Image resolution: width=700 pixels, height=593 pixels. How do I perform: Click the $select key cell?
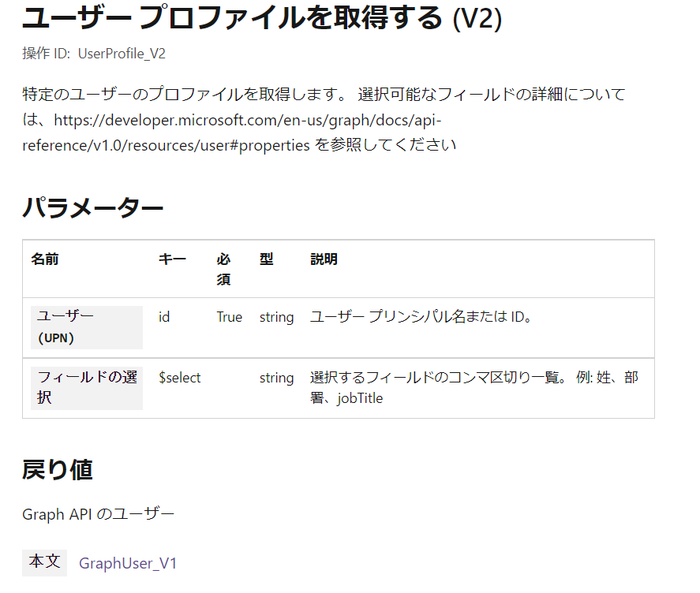coord(179,378)
